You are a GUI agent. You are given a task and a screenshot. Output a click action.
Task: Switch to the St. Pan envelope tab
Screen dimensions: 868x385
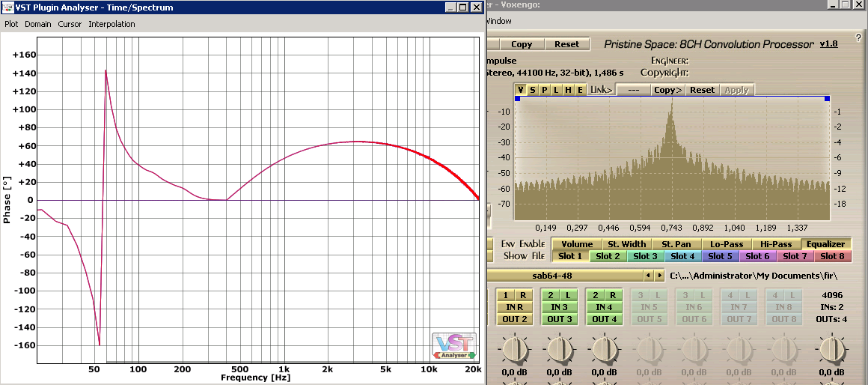pyautogui.click(x=677, y=244)
